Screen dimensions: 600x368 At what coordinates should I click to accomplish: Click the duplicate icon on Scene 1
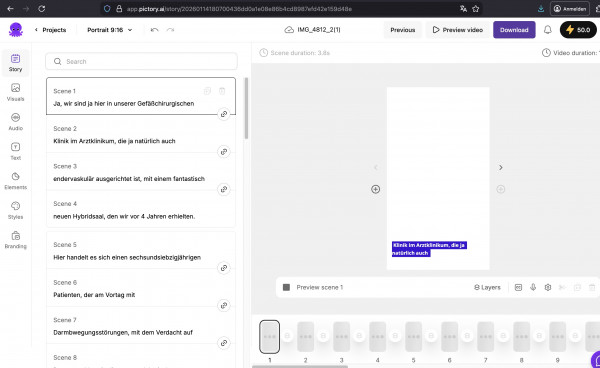tap(207, 91)
